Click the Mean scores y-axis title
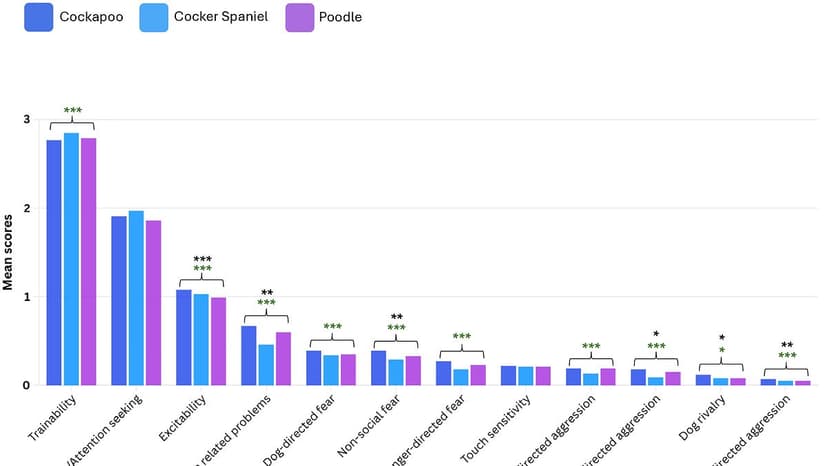Viewport: 828px width, 466px height. (8, 250)
